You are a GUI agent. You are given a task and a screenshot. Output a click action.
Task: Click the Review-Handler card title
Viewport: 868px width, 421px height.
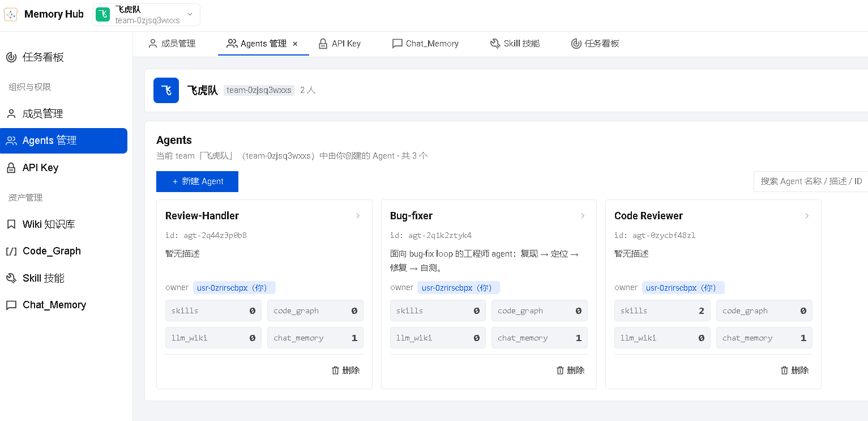(202, 216)
